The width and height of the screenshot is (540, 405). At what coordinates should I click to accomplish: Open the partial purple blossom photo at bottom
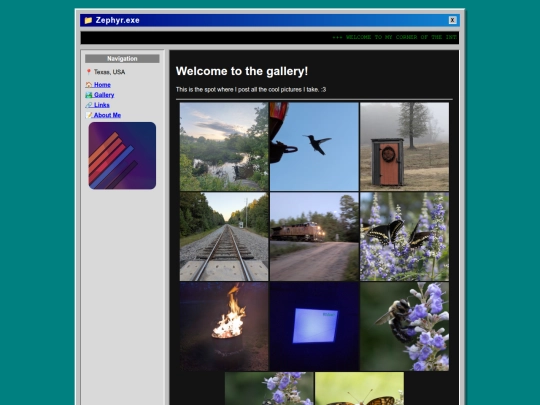coord(269,388)
